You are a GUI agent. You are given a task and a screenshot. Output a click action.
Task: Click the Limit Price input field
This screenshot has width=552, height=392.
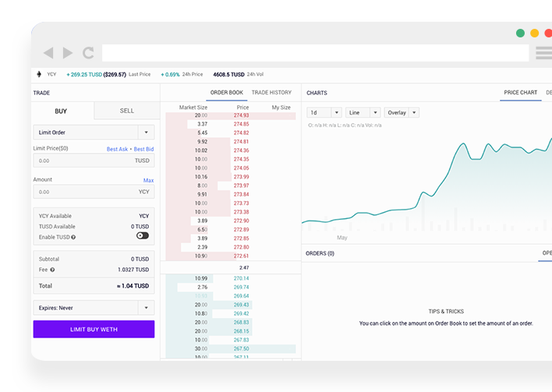click(x=94, y=161)
